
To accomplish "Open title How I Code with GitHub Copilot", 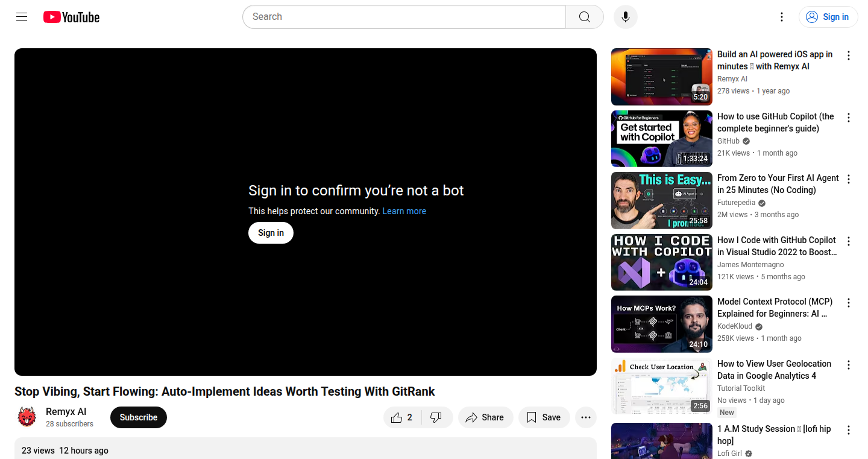I will [x=777, y=246].
